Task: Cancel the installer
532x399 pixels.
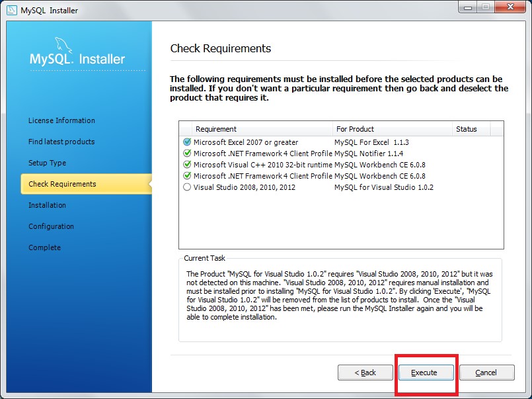Action: pos(486,373)
